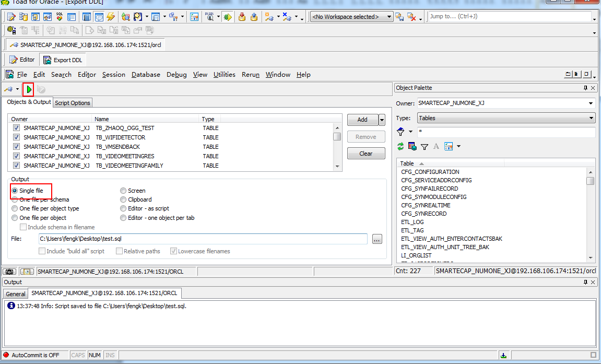
Task: Select One file per object type
Action: pyautogui.click(x=15, y=208)
